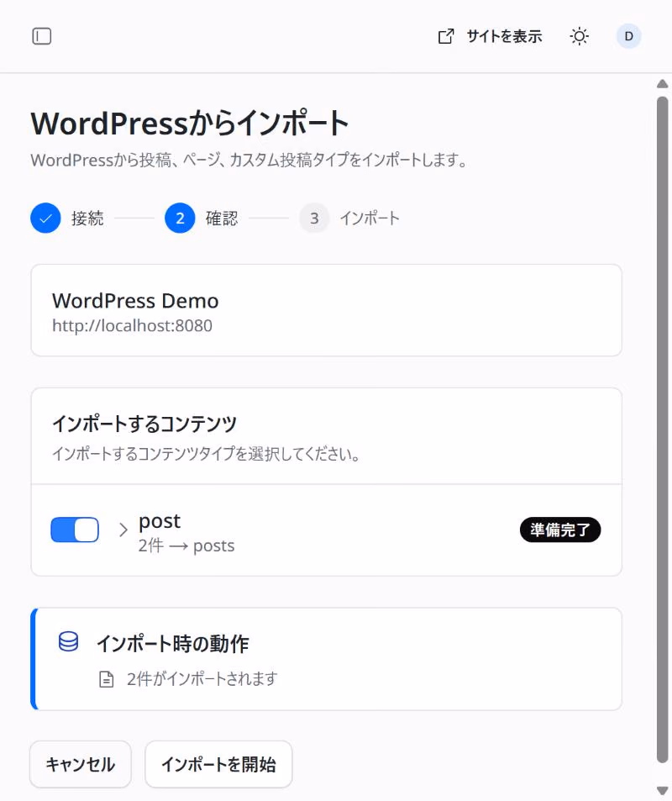Click the step 3 インポート label
The width and height of the screenshot is (672, 801).
(x=370, y=219)
